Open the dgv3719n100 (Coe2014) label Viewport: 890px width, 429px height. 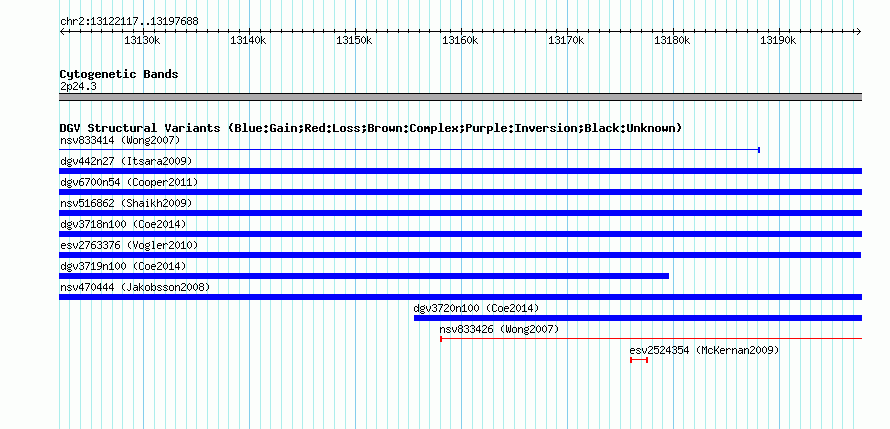click(x=123, y=266)
